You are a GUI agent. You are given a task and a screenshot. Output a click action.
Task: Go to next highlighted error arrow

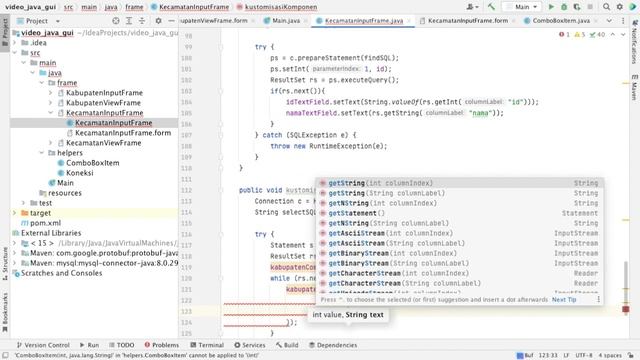[x=623, y=35]
